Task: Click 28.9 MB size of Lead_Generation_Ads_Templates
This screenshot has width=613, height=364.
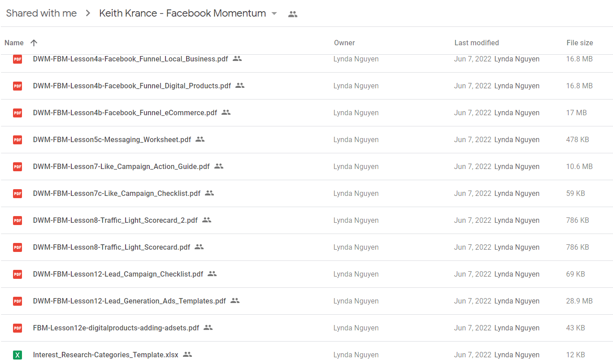Action: [579, 301]
